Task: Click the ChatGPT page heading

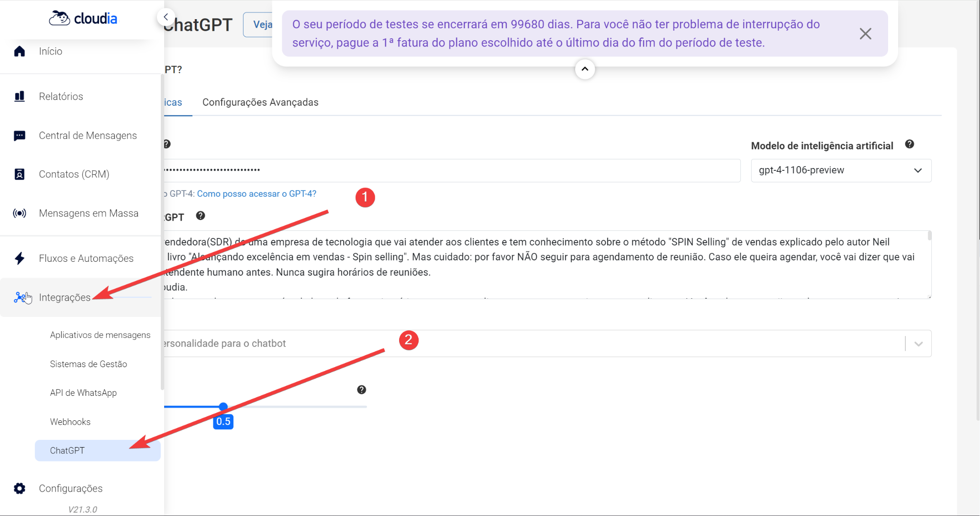Action: [198, 24]
